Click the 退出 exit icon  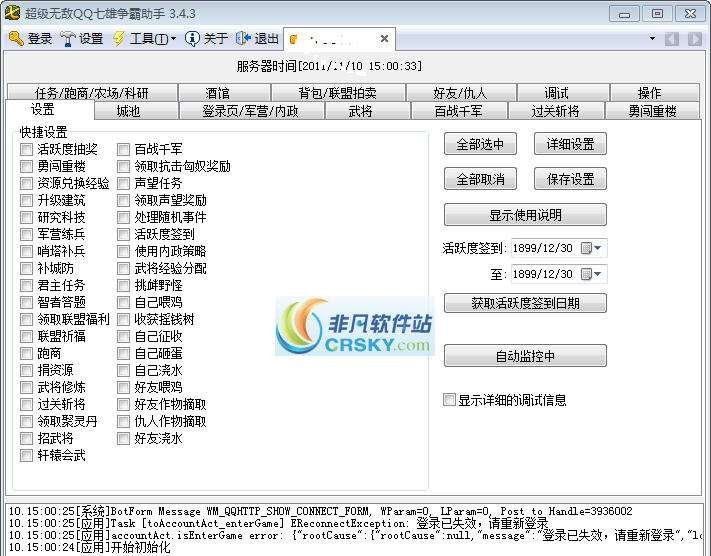243,39
